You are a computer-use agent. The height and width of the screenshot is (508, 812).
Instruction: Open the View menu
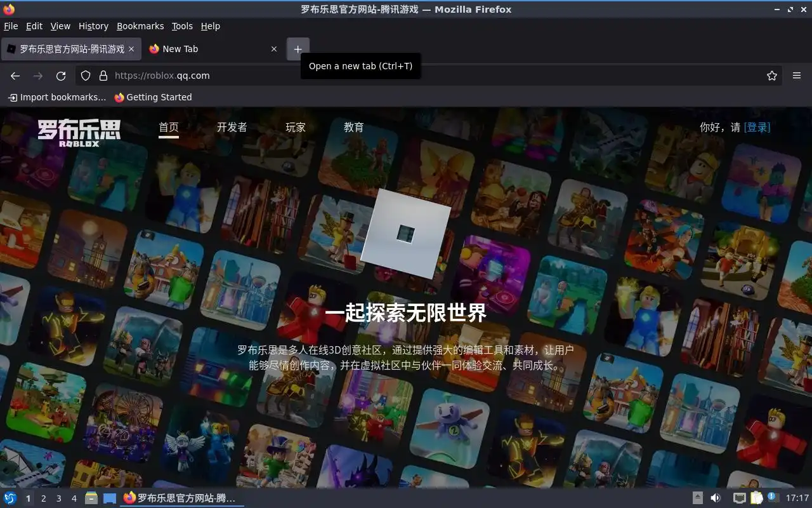[x=60, y=26]
